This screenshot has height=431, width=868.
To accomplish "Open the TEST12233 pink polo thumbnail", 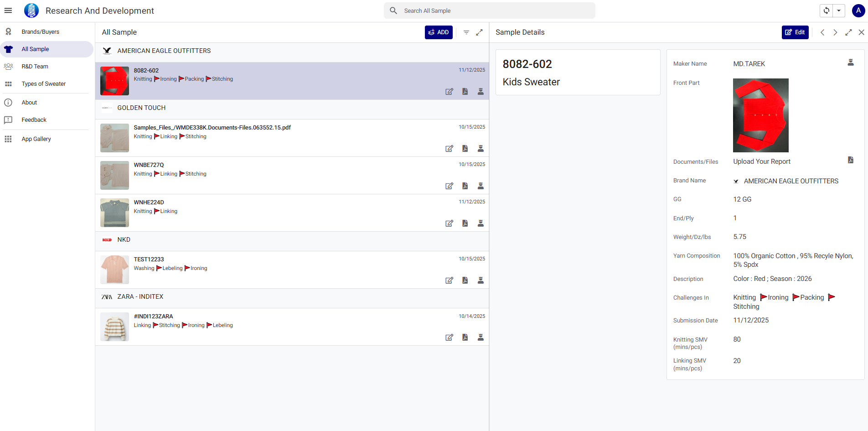I will point(114,270).
